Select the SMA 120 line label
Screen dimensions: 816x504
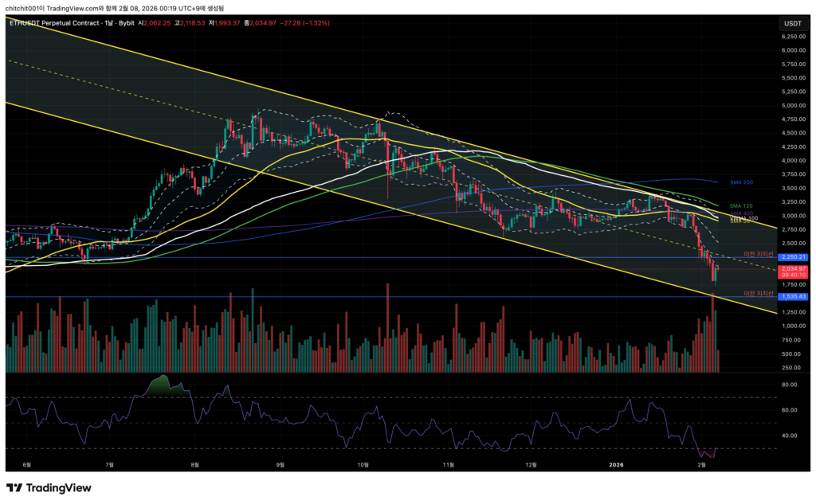tap(742, 205)
